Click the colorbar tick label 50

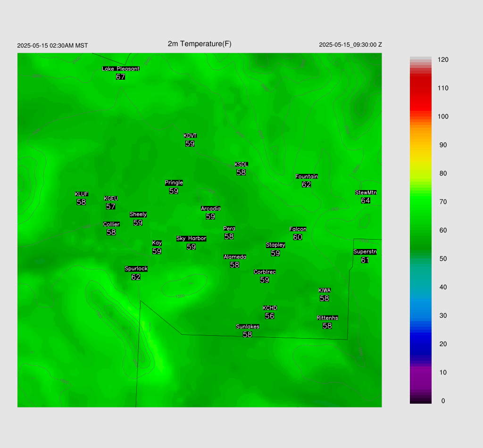(443, 258)
